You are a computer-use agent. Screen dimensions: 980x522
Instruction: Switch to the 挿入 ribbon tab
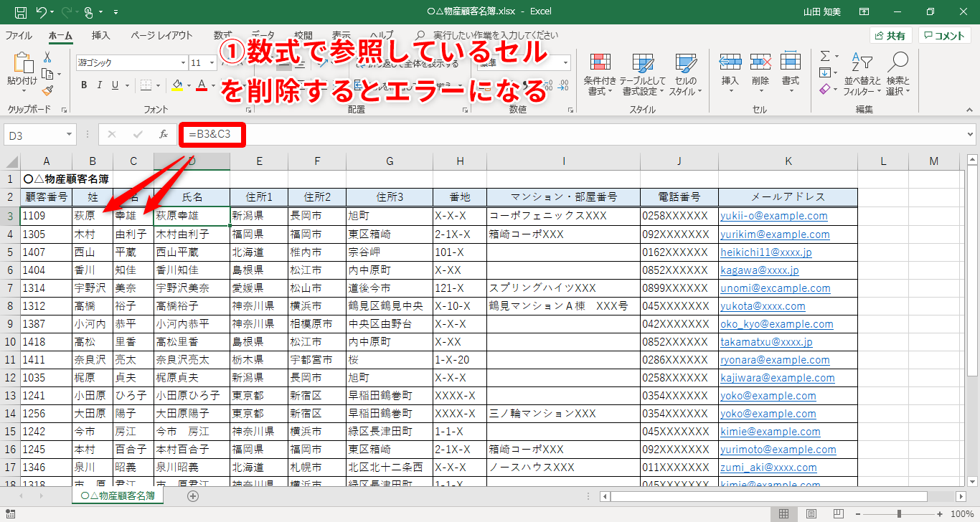[x=101, y=35]
